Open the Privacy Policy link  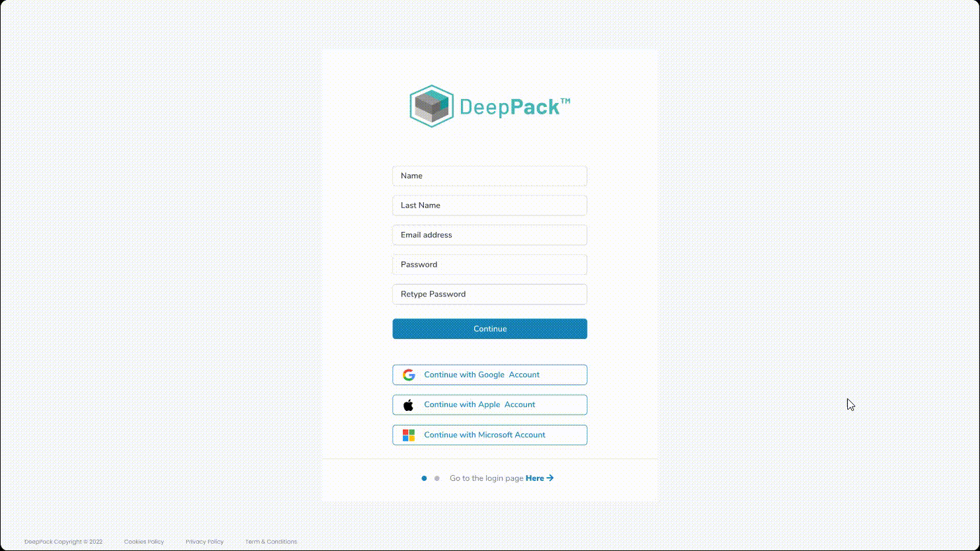tap(205, 542)
